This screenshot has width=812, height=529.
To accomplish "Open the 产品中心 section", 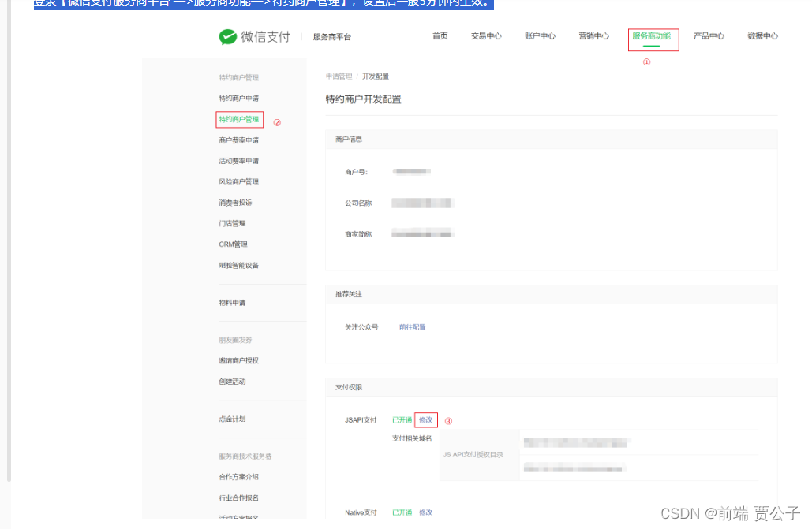I will pyautogui.click(x=709, y=35).
